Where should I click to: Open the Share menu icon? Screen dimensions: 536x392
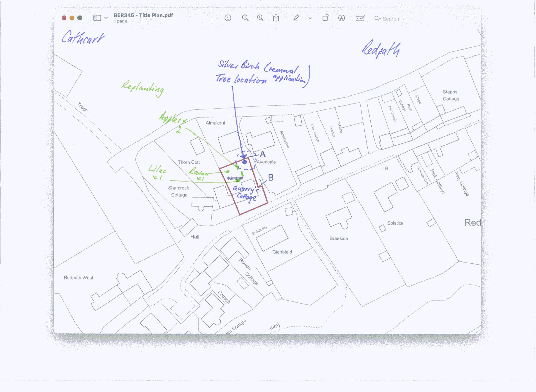(x=276, y=18)
